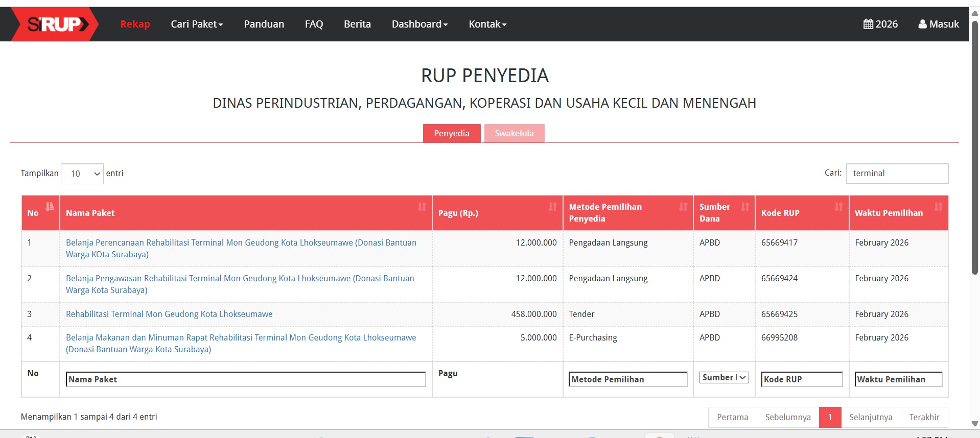The width and height of the screenshot is (980, 438).
Task: Switch to the Swakelola tab
Action: click(514, 133)
